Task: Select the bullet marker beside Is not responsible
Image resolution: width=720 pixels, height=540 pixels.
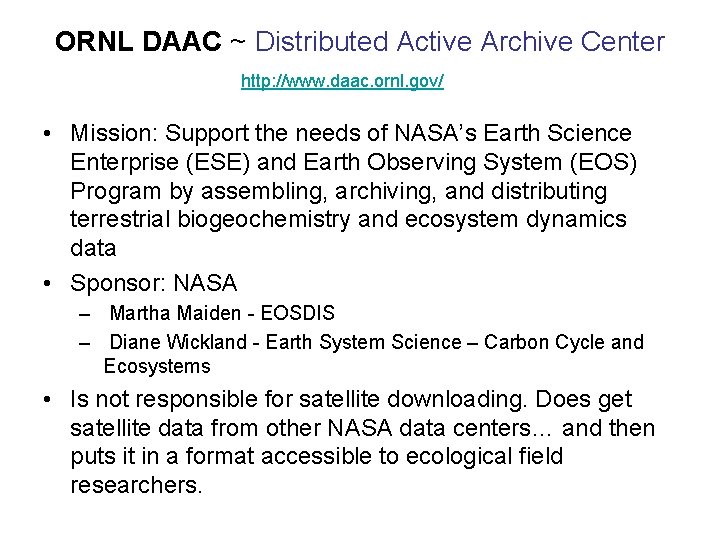Action: [47, 399]
